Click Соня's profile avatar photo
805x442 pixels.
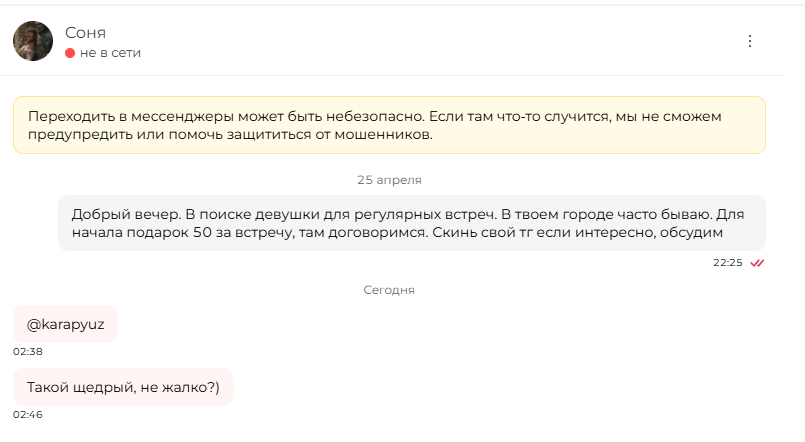33,41
